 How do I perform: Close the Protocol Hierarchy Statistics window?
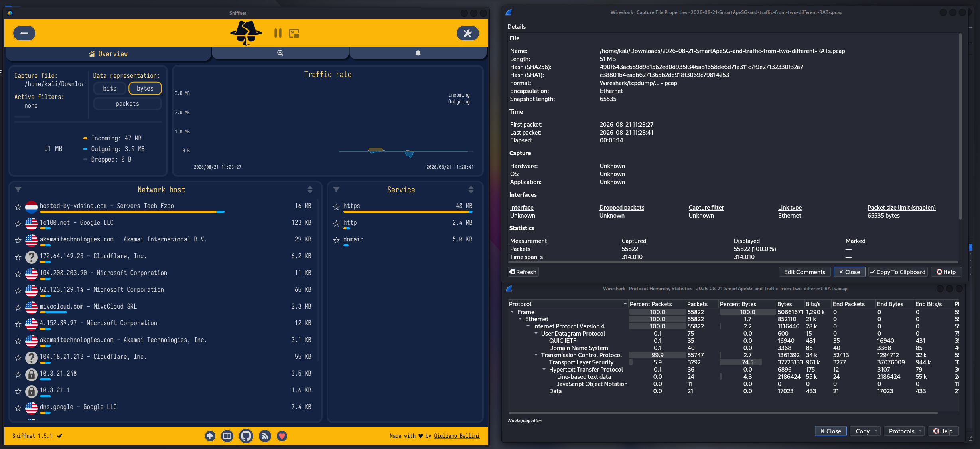tap(830, 431)
